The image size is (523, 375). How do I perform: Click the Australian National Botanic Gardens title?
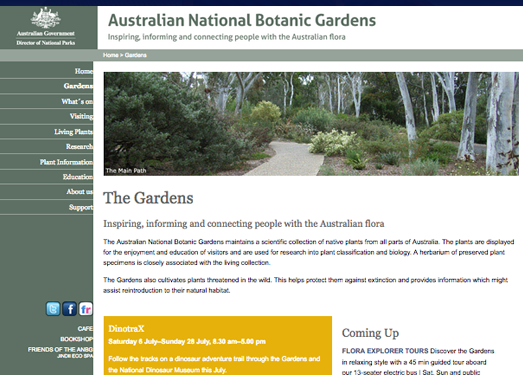(242, 20)
